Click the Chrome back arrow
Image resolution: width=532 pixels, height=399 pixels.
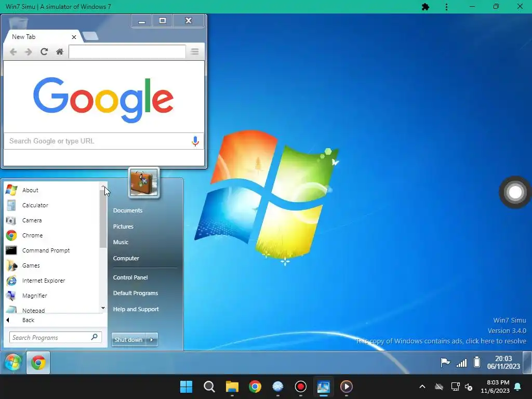pos(13,52)
